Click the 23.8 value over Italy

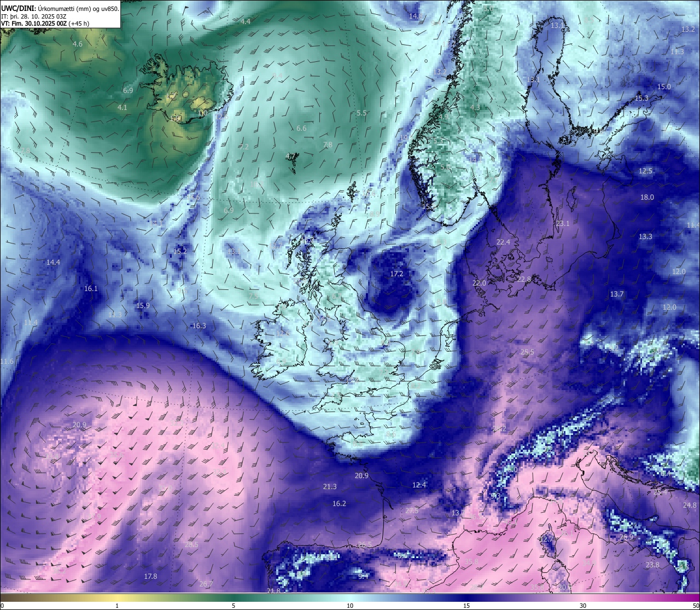point(652,565)
